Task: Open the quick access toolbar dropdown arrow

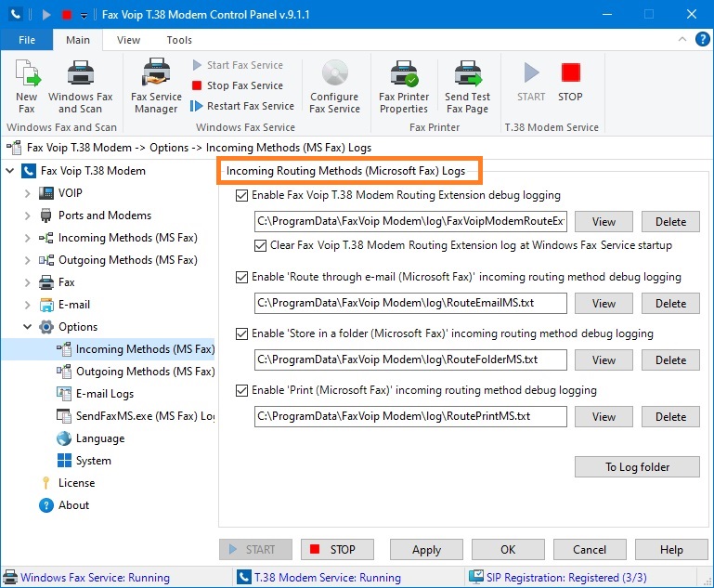Action: (84, 16)
